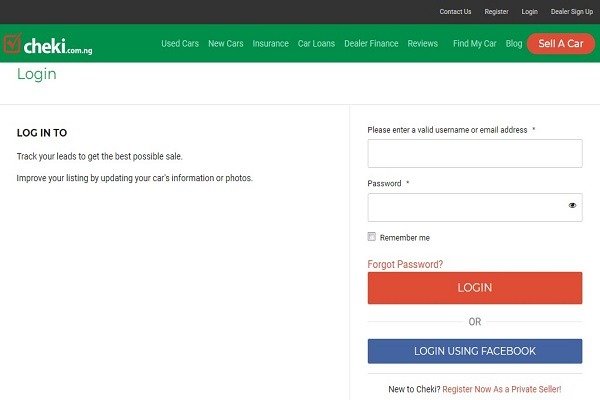Open the Contact Us link

pos(455,11)
